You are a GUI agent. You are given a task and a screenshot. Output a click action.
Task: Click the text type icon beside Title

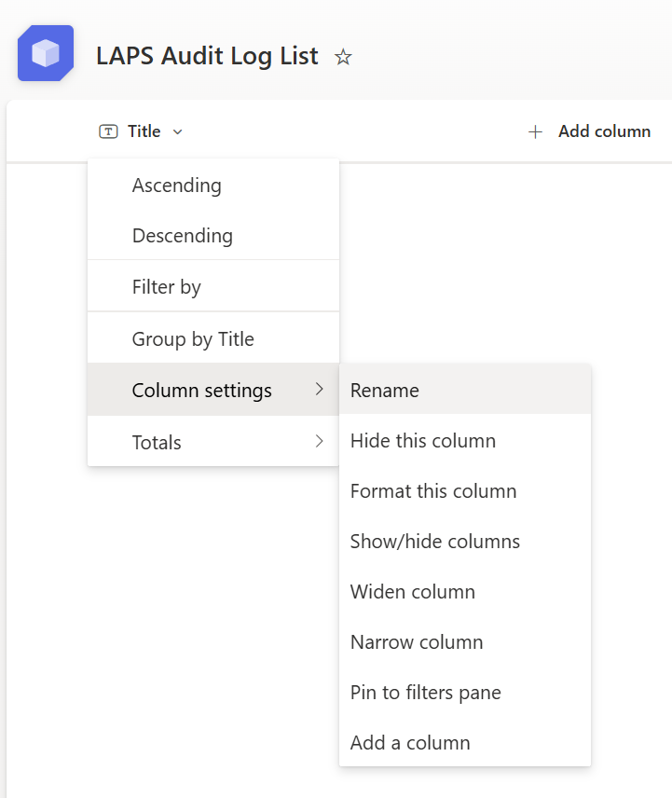(109, 131)
